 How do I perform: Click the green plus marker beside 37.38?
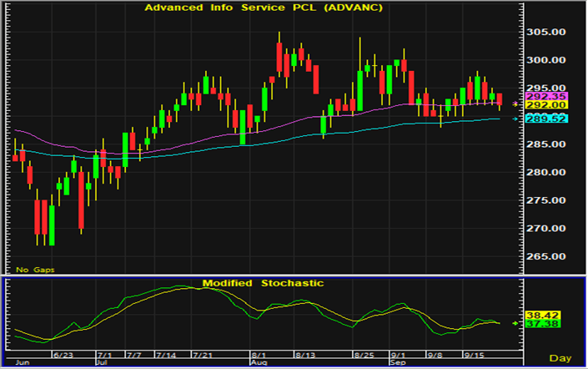(x=515, y=323)
